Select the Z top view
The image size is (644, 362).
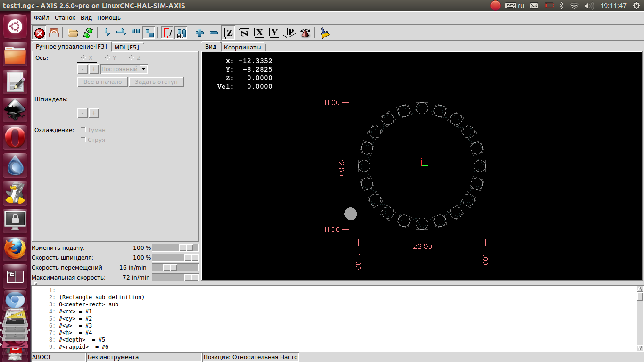click(x=229, y=33)
